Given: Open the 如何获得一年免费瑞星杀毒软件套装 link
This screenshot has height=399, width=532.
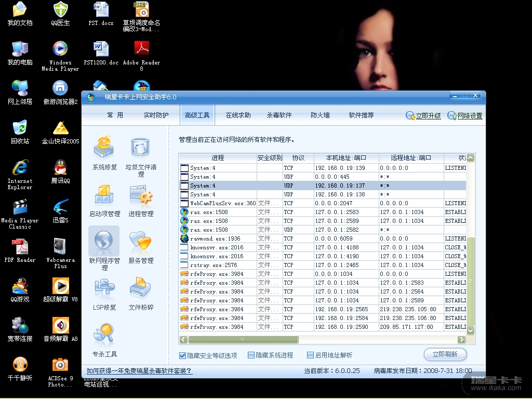Looking at the screenshot, I should tap(139, 371).
